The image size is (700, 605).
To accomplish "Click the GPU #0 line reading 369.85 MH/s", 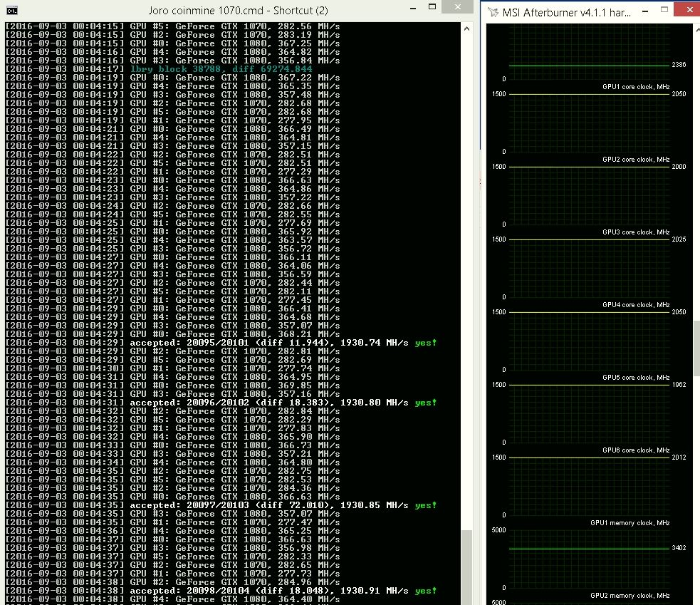I will (172, 386).
